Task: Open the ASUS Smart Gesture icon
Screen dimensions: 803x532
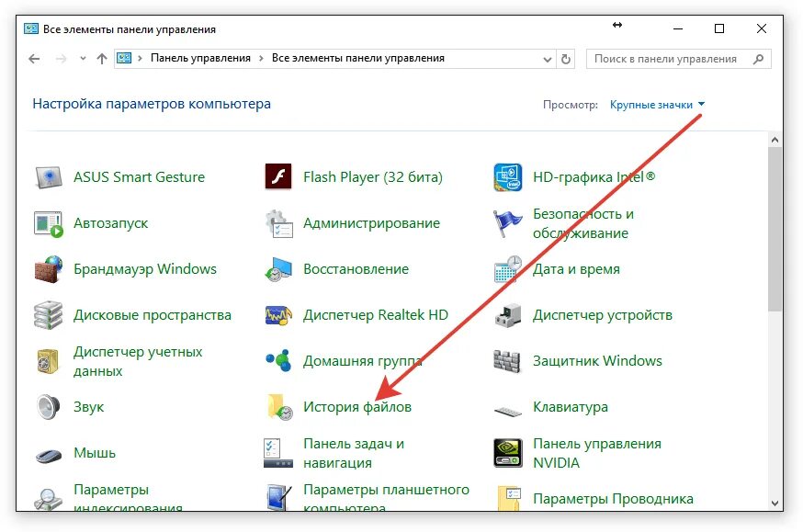Action: pos(48,177)
